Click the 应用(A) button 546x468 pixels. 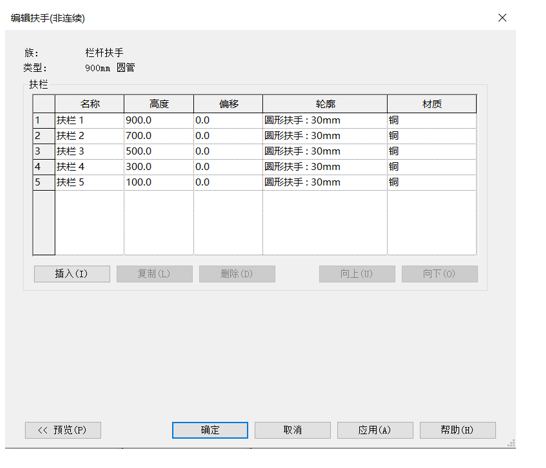[x=375, y=430]
